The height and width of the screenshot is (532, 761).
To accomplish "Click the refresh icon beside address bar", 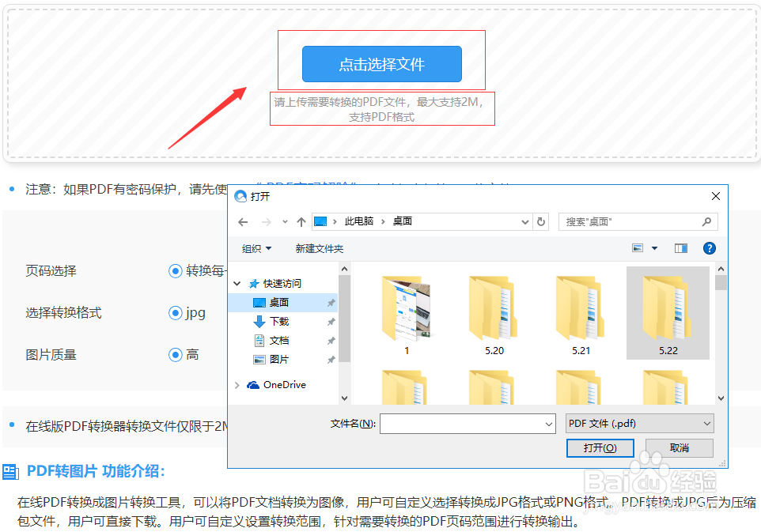I will click(540, 222).
